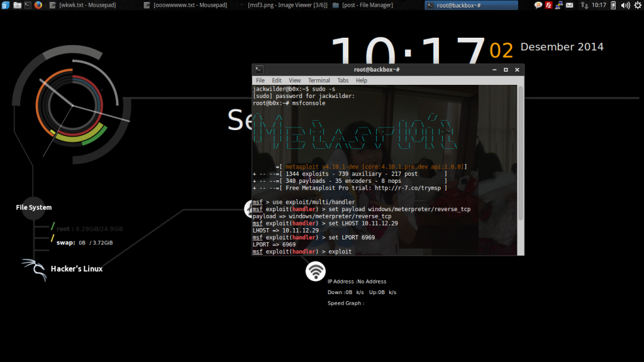Open Firefox from the top panel
Viewport: 644px width, 362px height.
(38, 5)
